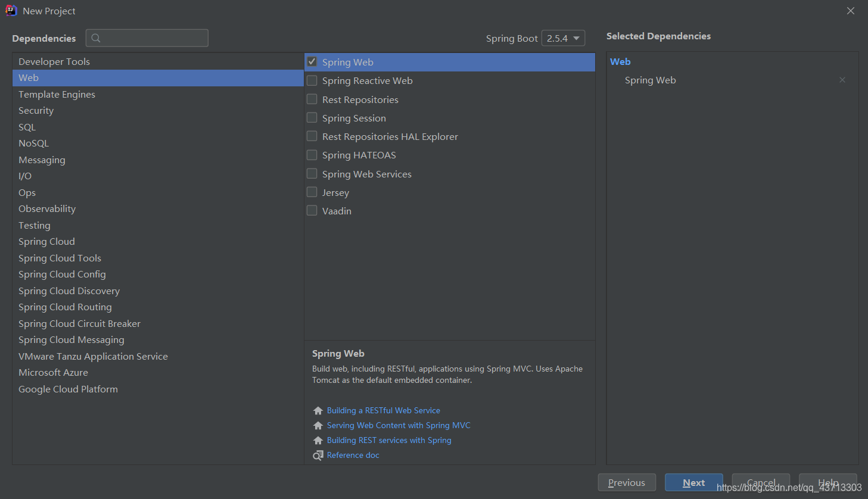Image resolution: width=868 pixels, height=499 pixels.
Task: Focus the Dependencies search field
Action: [147, 38]
